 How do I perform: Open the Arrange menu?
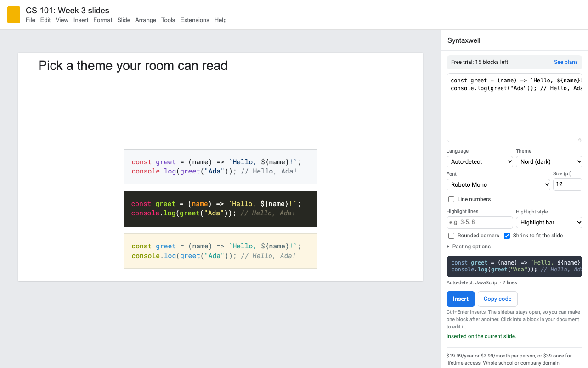click(x=146, y=20)
